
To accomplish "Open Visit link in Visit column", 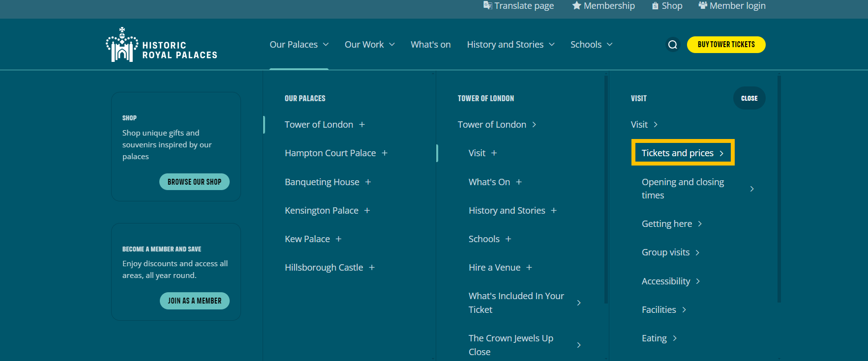I will tap(644, 125).
